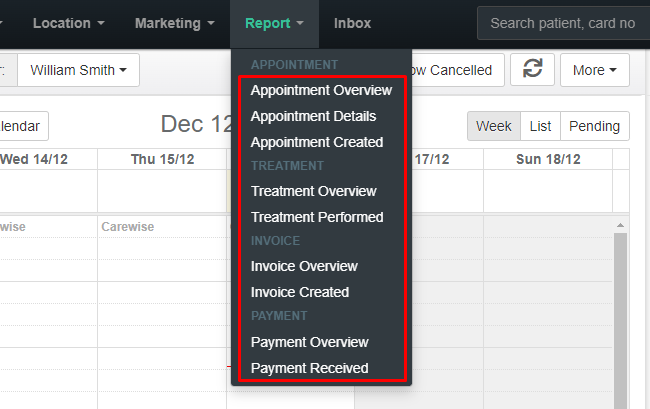Viewport: 650px width, 409px height.
Task: Open Payment Received report
Action: [310, 368]
